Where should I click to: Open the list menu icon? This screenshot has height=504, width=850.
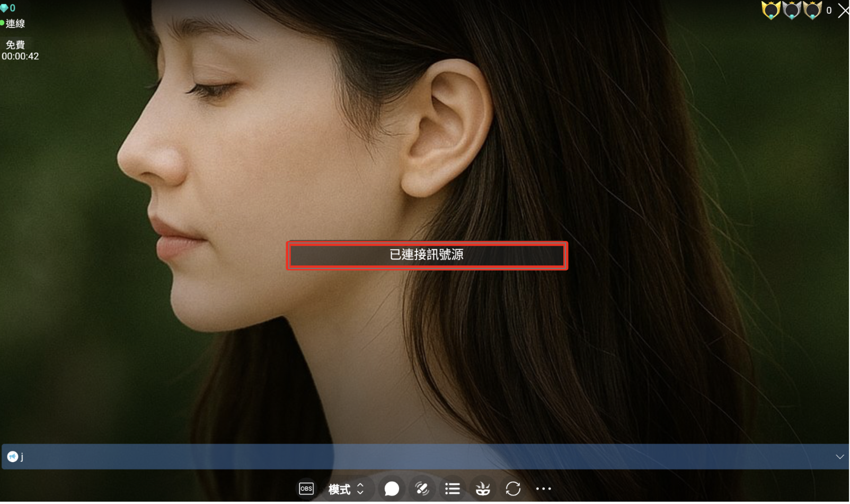pyautogui.click(x=453, y=489)
